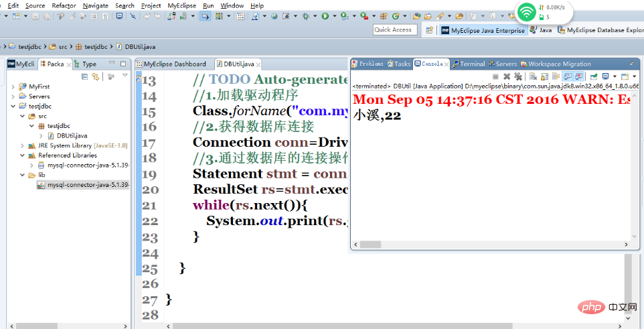
Task: Click the colored grid toolbar icon
Action: [x=219, y=16]
